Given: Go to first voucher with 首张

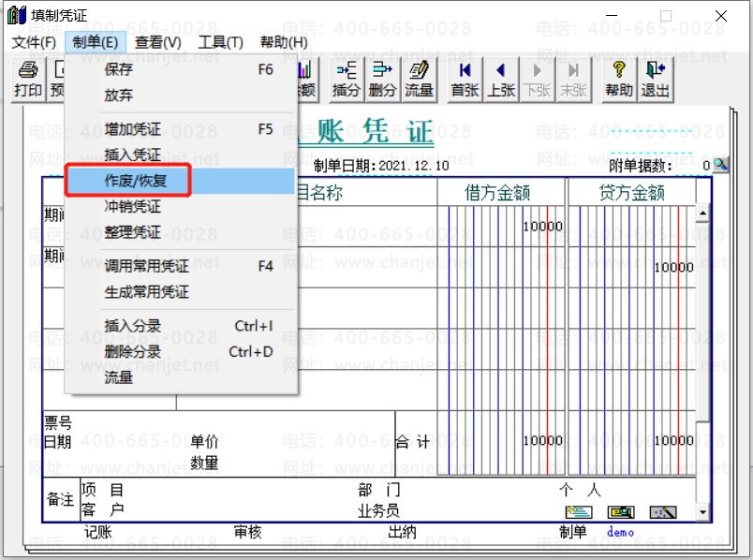Looking at the screenshot, I should point(465,80).
